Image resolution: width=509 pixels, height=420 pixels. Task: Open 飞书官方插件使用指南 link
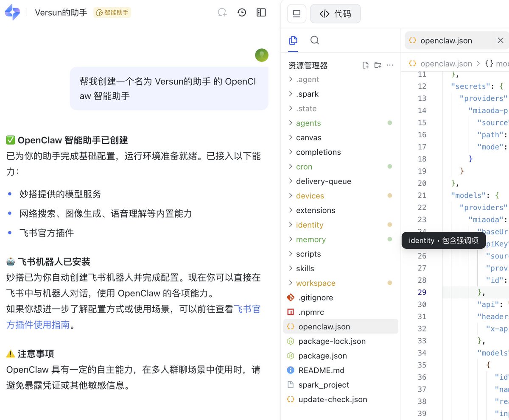133,317
